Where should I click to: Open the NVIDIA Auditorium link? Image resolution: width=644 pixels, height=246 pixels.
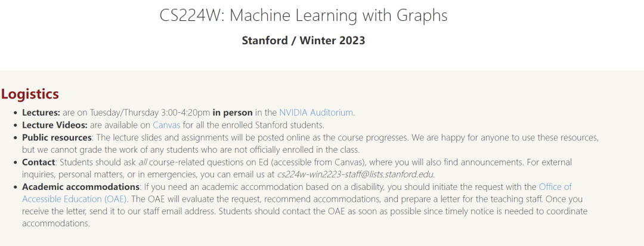point(316,112)
